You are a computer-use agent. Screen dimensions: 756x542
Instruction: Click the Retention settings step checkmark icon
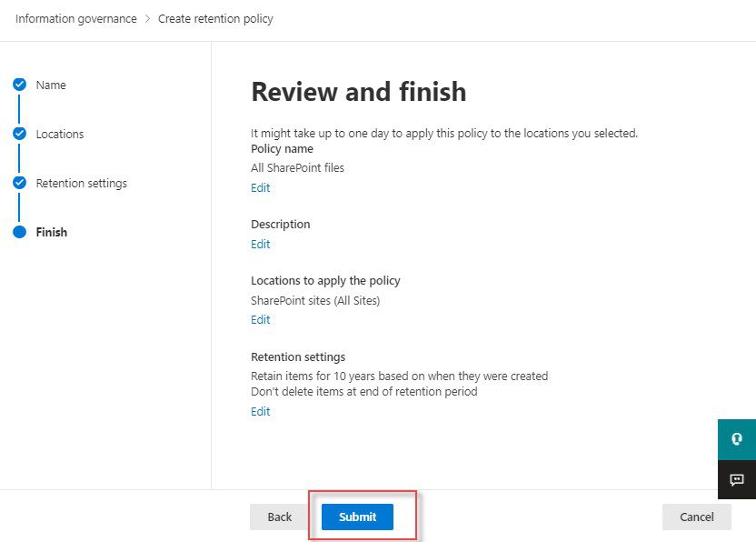(19, 183)
